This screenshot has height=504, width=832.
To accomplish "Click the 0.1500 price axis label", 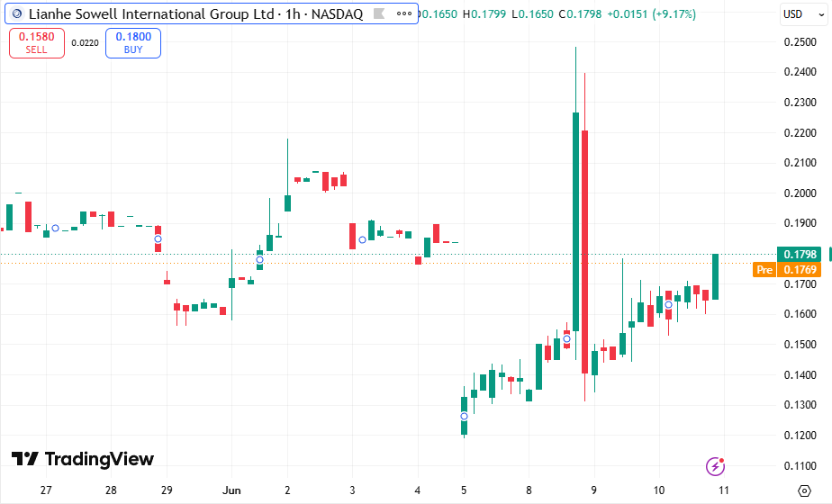I will click(x=800, y=345).
